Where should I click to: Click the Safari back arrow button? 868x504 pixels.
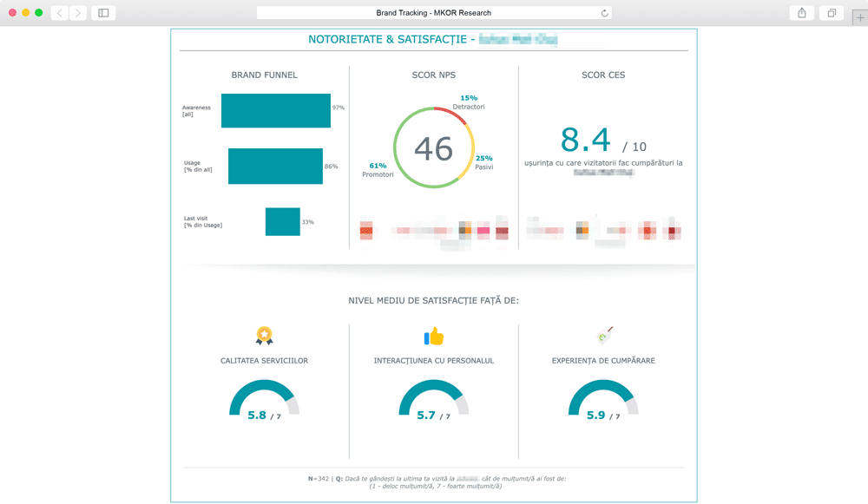60,13
